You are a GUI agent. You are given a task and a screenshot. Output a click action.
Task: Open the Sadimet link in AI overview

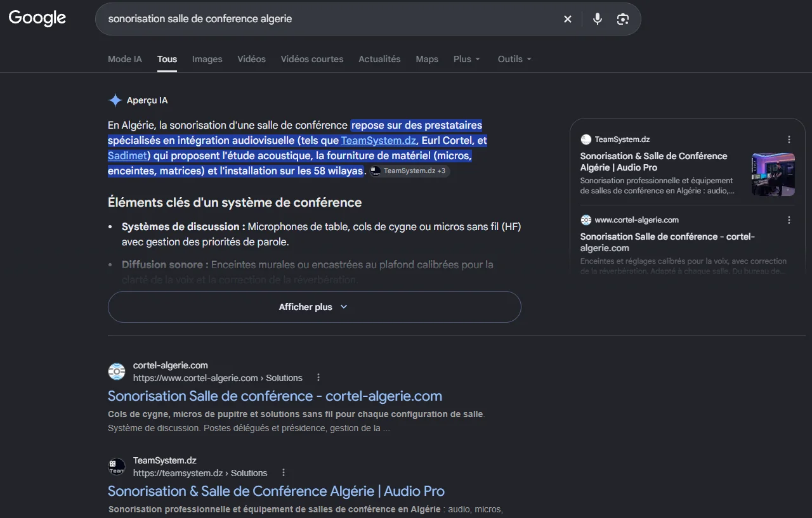pos(127,156)
